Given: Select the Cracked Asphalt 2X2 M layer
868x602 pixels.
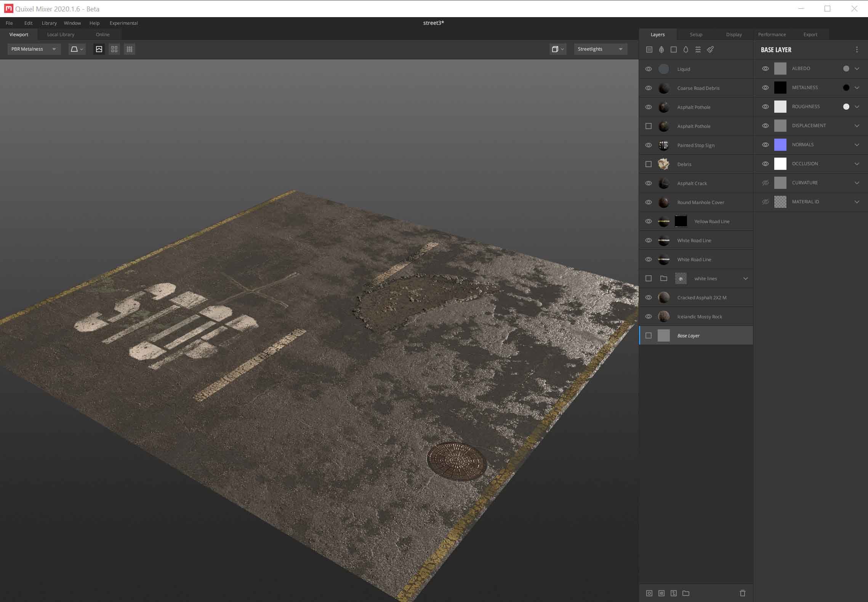Looking at the screenshot, I should tap(696, 297).
